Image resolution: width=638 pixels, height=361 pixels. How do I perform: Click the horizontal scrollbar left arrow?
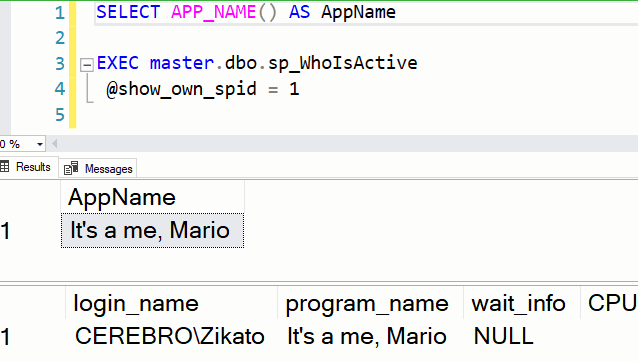pos(55,144)
